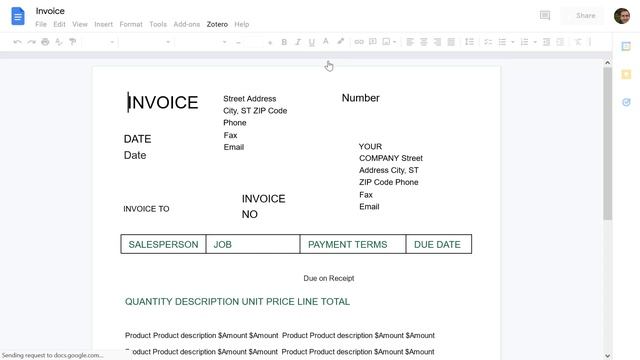The width and height of the screenshot is (640, 360).
Task: Open the File menu
Action: [x=41, y=24]
